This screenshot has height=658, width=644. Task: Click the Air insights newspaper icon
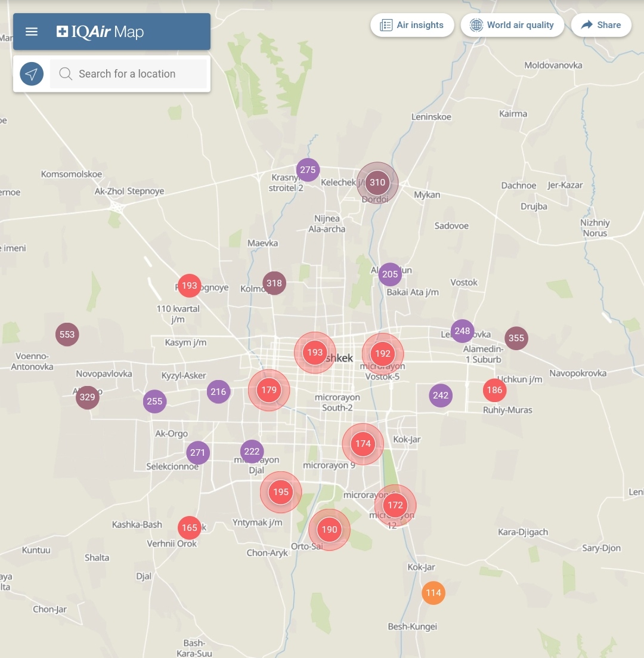tap(386, 25)
